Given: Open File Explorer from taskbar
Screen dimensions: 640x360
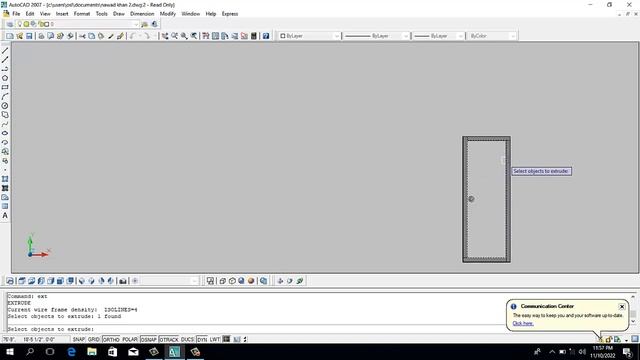Looking at the screenshot, I should point(92,351).
